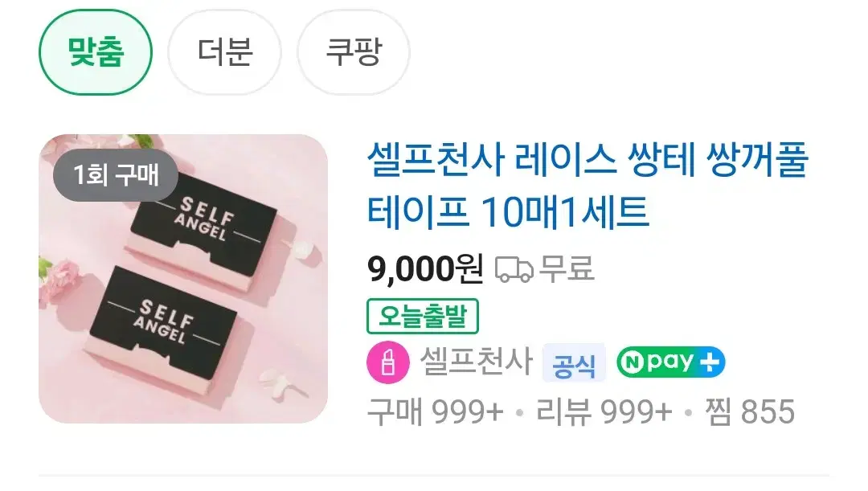Screen dimensions: 868x491
Task: Click the 무료 free shipping label
Action: pyautogui.click(x=567, y=268)
